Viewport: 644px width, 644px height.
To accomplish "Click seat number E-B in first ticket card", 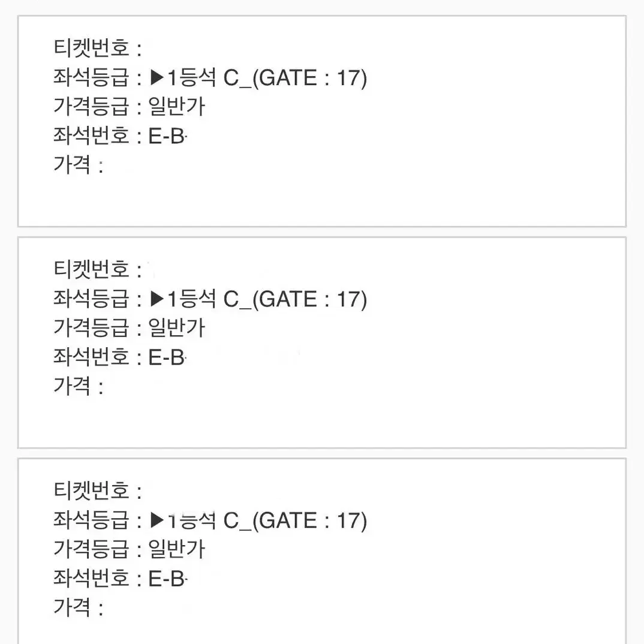I will click(167, 136).
